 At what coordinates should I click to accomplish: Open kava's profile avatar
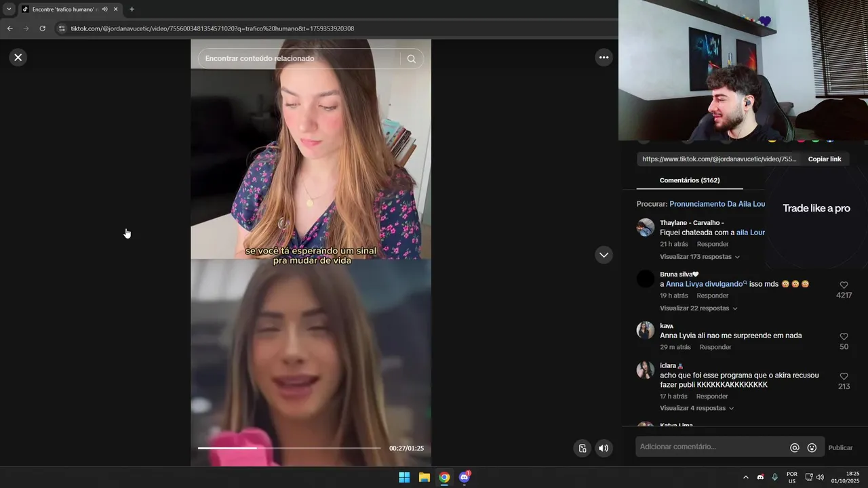point(646,330)
